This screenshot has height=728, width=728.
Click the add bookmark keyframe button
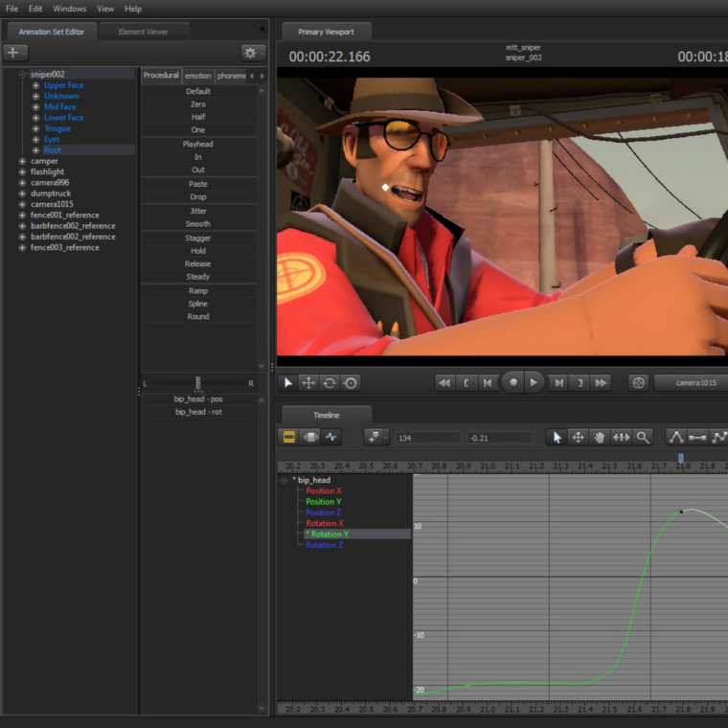(x=376, y=437)
